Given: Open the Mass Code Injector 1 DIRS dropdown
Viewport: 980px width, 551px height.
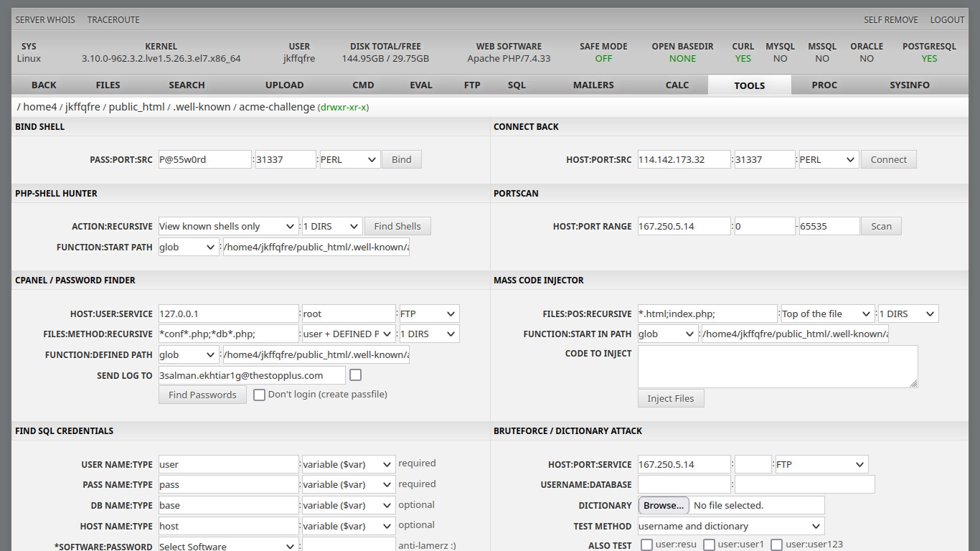Looking at the screenshot, I should [908, 314].
